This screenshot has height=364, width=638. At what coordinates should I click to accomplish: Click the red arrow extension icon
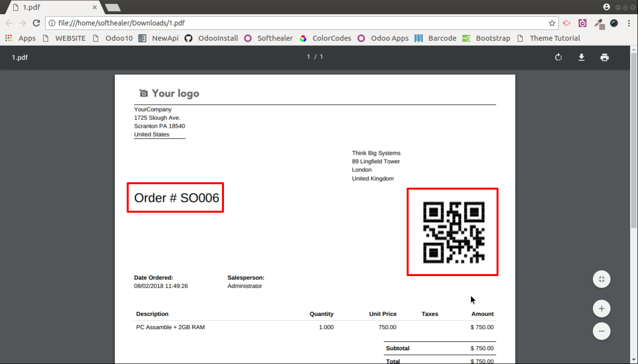pos(567,23)
